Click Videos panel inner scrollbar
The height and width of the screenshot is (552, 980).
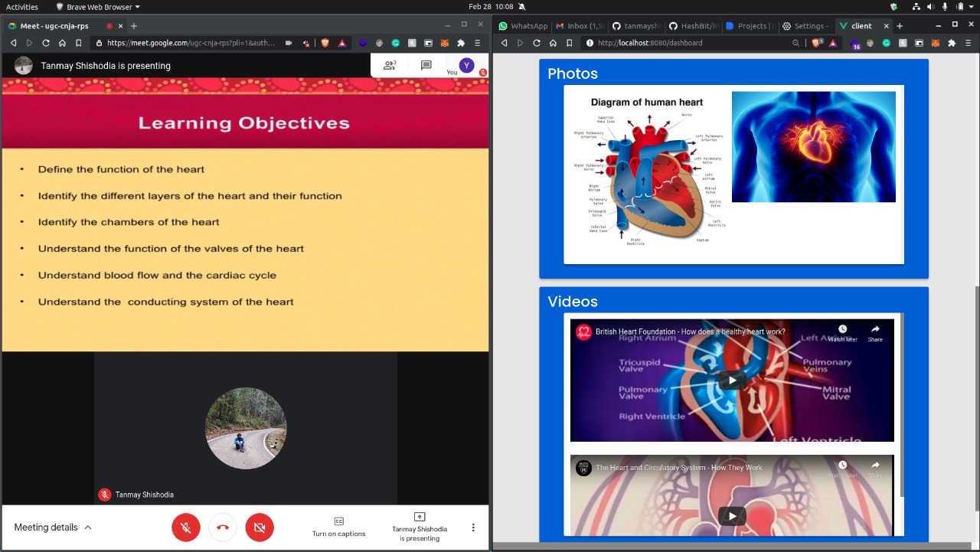pyautogui.click(x=902, y=406)
